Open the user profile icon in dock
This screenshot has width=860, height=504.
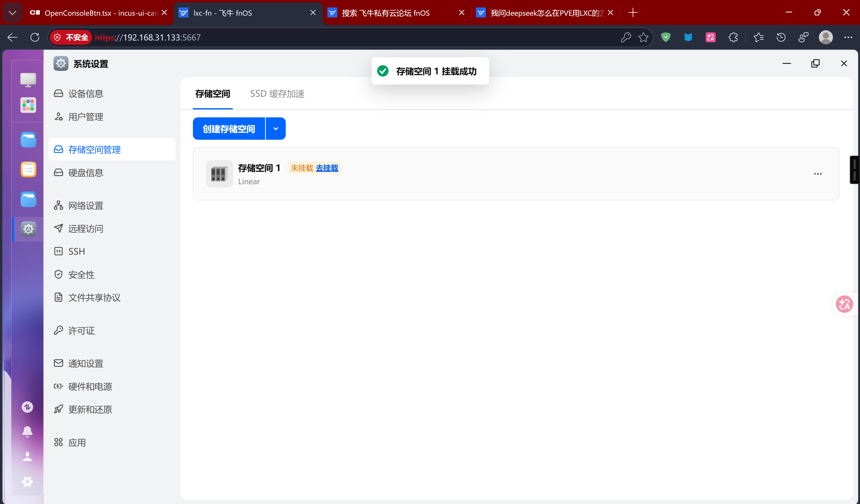click(27, 457)
